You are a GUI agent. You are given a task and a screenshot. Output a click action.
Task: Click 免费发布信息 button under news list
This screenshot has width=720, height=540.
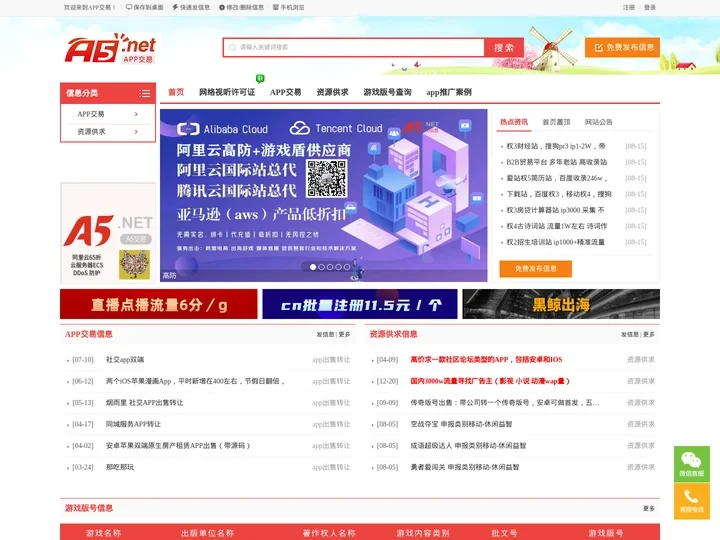tap(535, 269)
